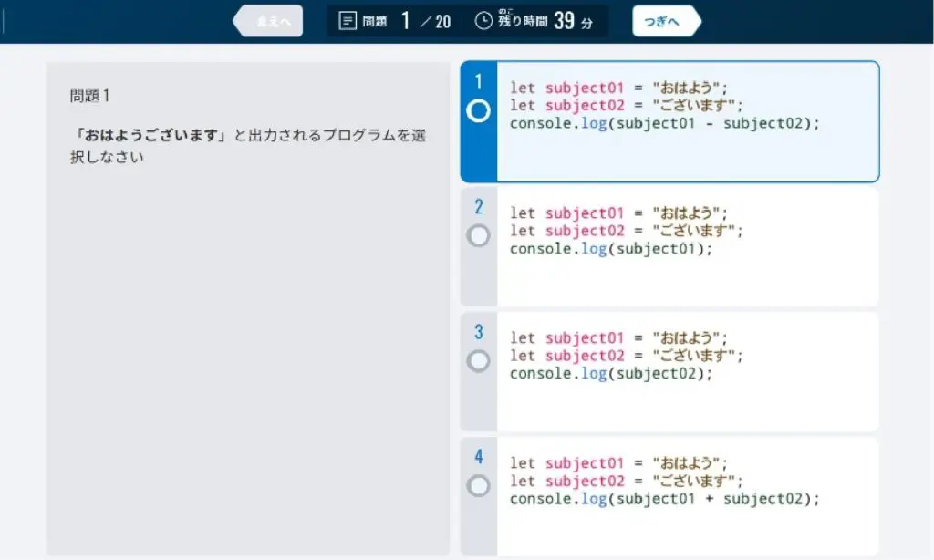
Task: Click the bold 「おはようございます」 question text
Action: pos(150,136)
